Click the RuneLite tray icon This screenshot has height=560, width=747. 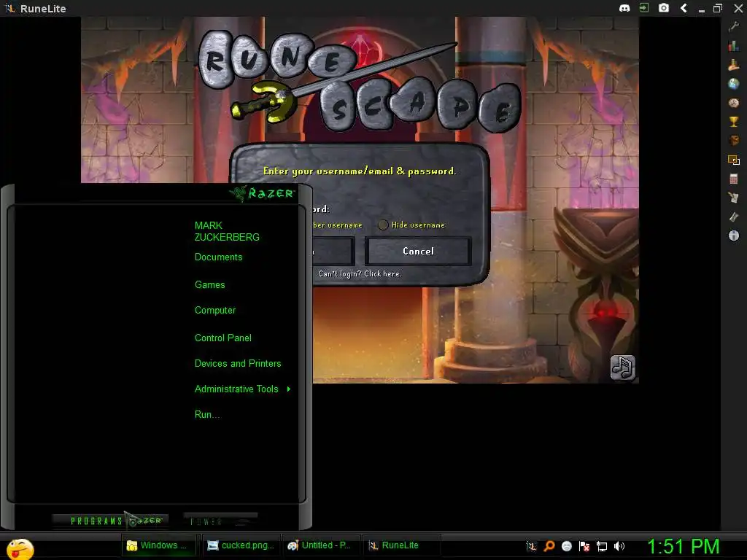pyautogui.click(x=531, y=546)
